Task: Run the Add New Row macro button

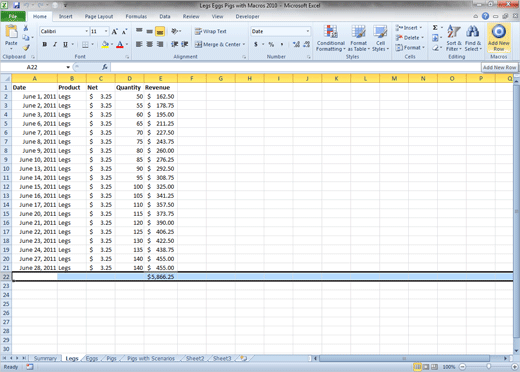Action: pos(499,37)
